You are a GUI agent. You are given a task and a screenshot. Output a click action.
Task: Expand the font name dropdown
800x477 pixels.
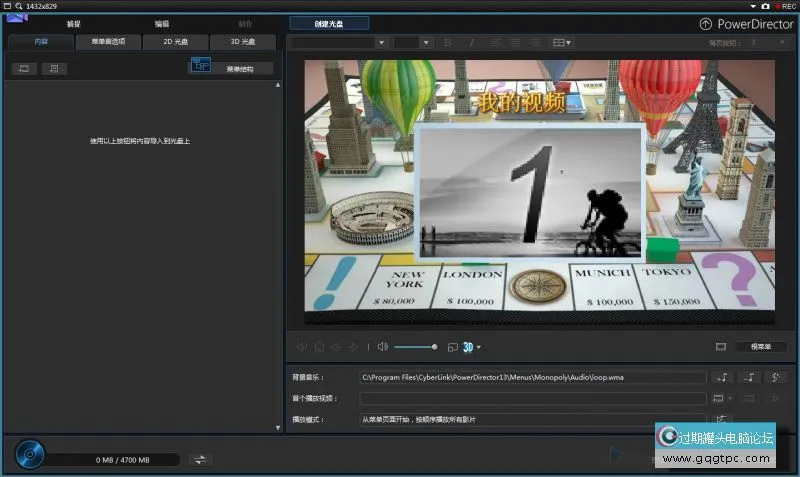381,42
